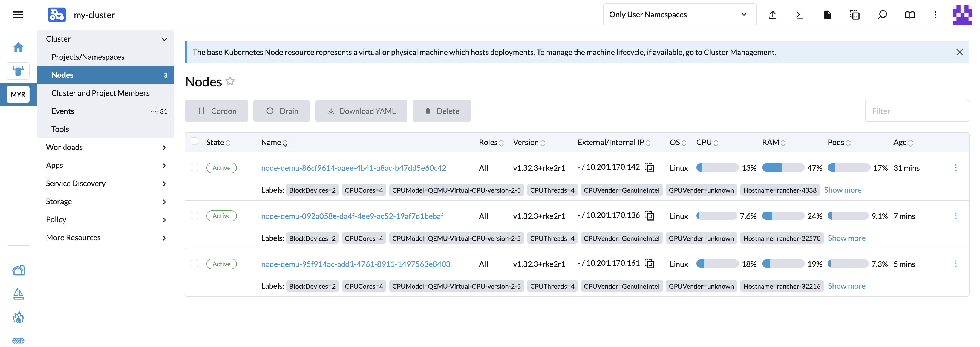Select all nodes with header checkbox
The height and width of the screenshot is (347, 980).
pyautogui.click(x=194, y=141)
